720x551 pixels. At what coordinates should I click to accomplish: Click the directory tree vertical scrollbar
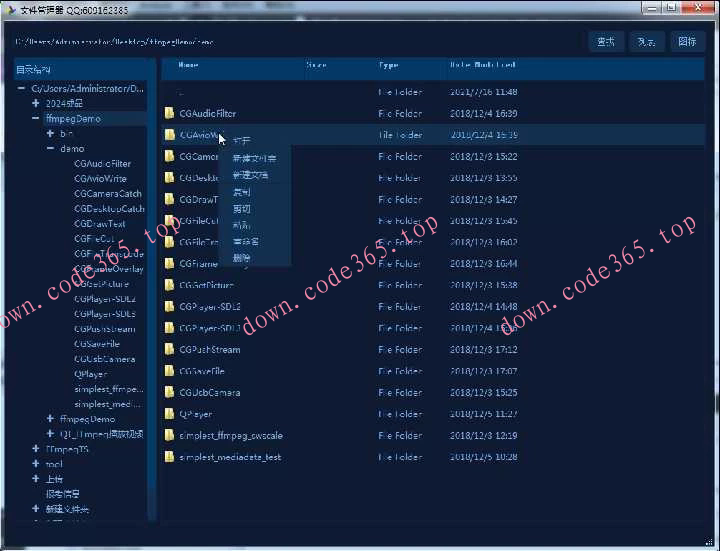click(x=152, y=300)
